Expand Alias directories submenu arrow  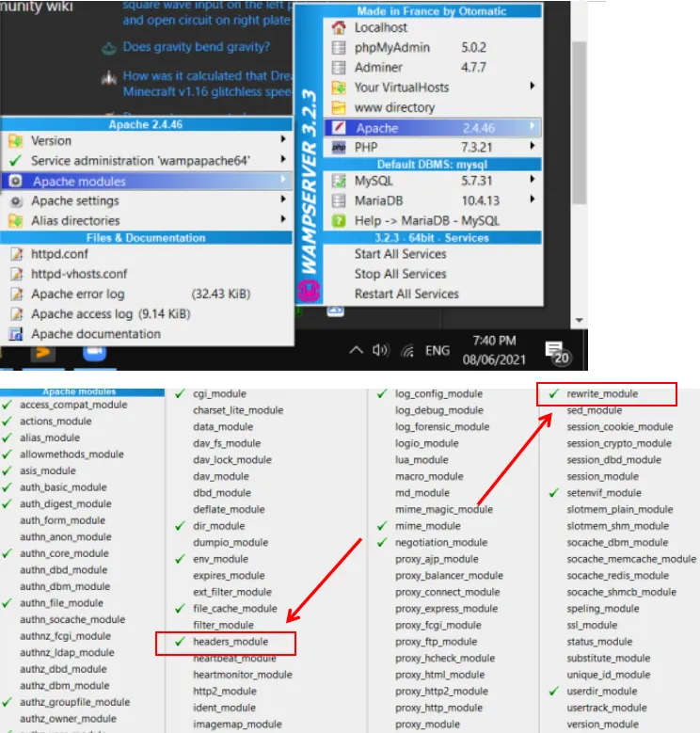click(282, 219)
